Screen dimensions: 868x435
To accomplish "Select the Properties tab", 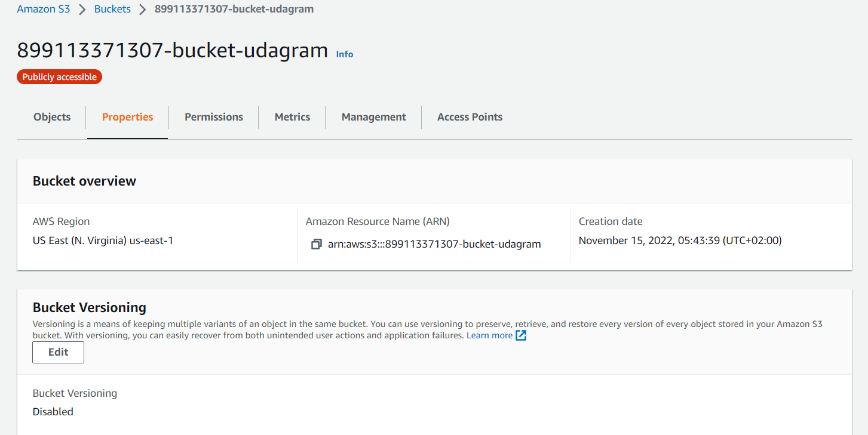I will tap(127, 117).
